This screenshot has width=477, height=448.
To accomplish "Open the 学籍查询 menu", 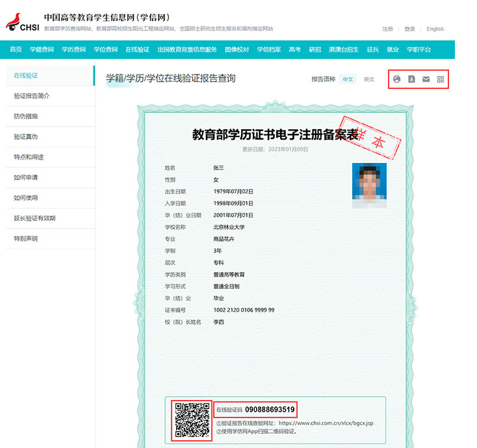I will [x=42, y=49].
